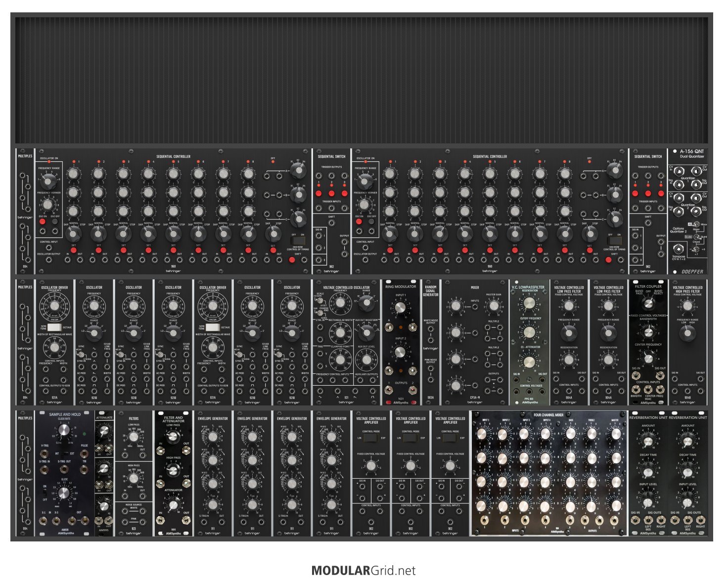Click Shift jack on left Sequential Switch
728x581 pixels.
pos(331,223)
